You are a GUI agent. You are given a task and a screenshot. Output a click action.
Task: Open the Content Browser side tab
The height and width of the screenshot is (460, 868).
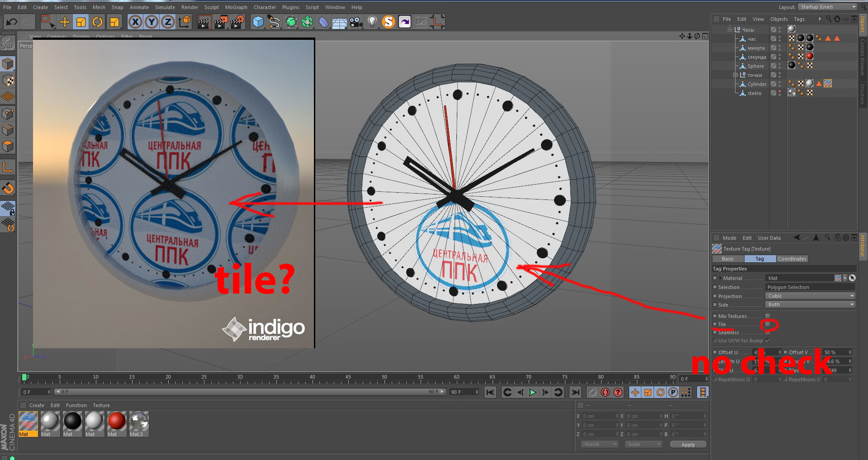click(863, 57)
